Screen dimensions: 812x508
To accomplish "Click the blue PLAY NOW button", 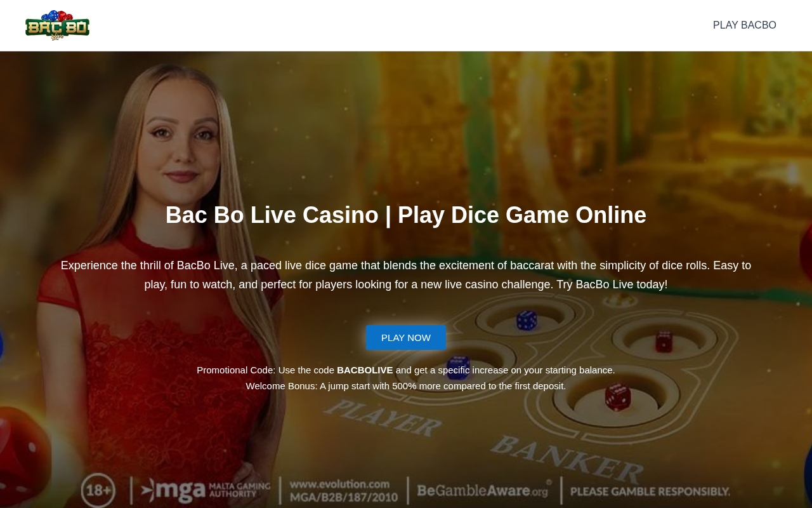I will pyautogui.click(x=406, y=338).
